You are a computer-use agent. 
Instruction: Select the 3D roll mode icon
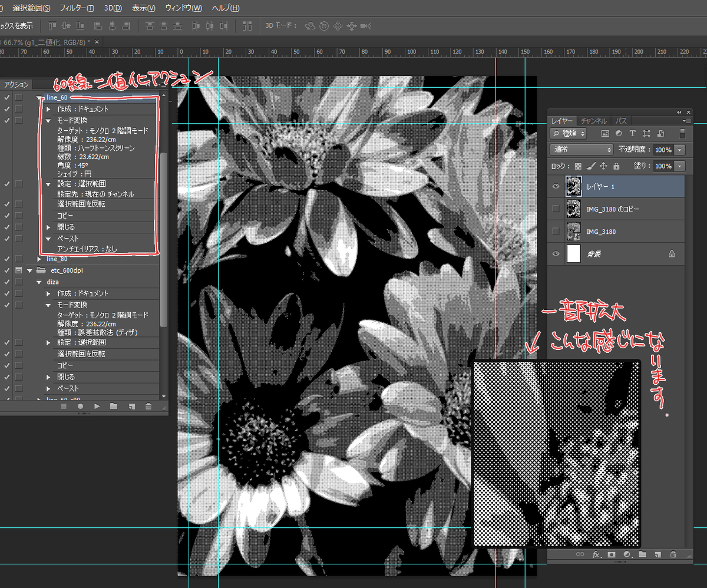click(x=324, y=26)
